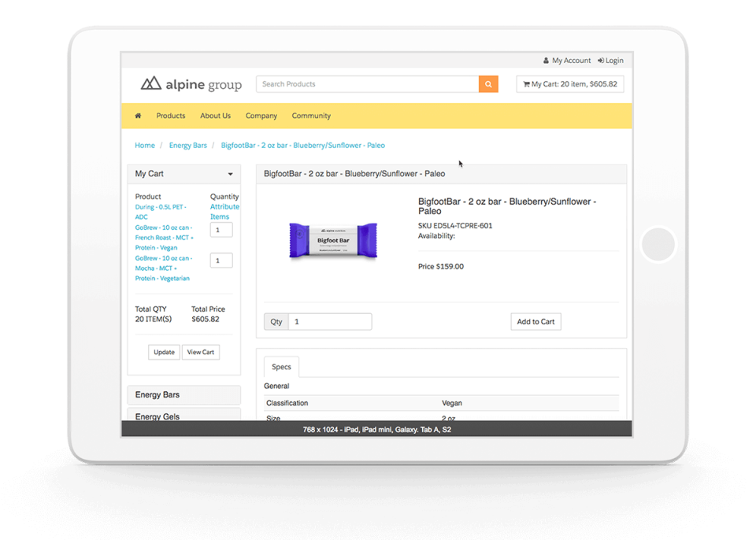Open the Community menu

[311, 115]
